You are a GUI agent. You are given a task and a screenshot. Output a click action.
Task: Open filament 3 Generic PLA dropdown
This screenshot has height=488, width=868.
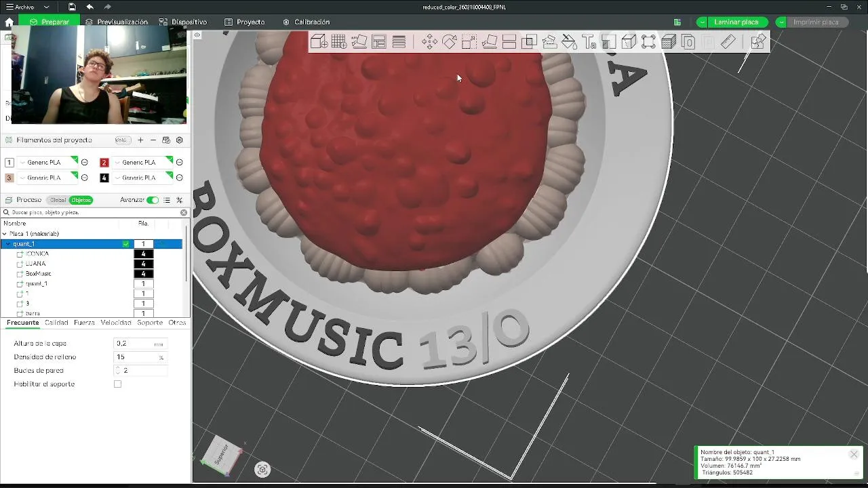pyautogui.click(x=47, y=178)
